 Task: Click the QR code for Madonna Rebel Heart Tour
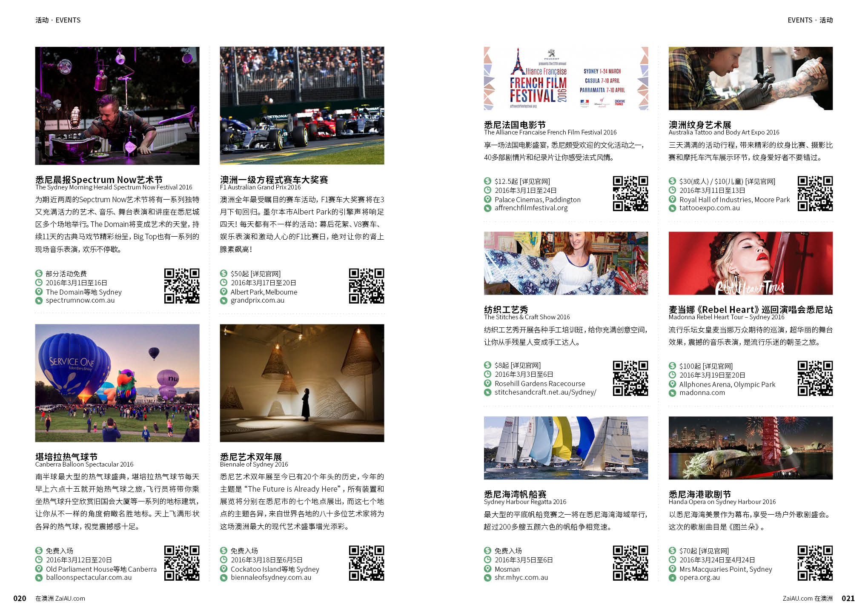point(815,378)
